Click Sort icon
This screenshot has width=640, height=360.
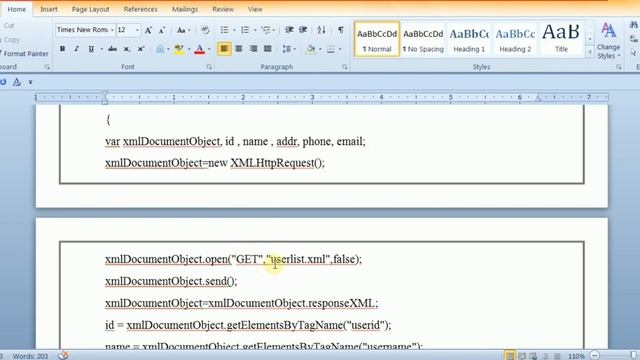(322, 30)
